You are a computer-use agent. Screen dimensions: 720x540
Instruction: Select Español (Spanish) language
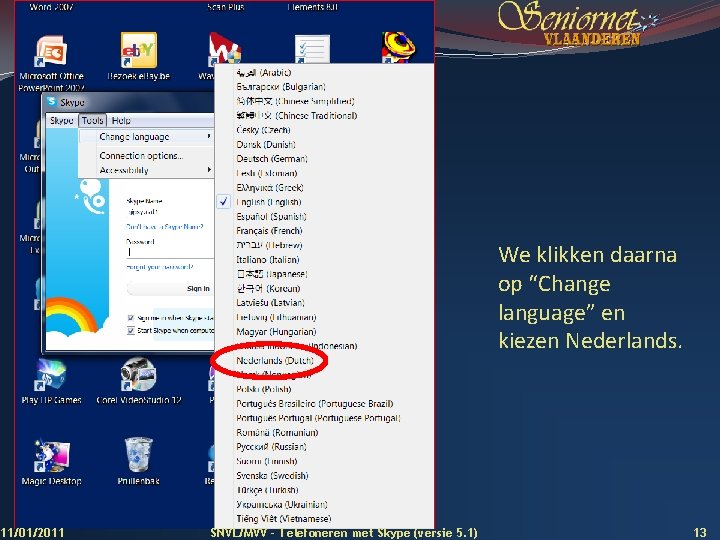click(271, 216)
